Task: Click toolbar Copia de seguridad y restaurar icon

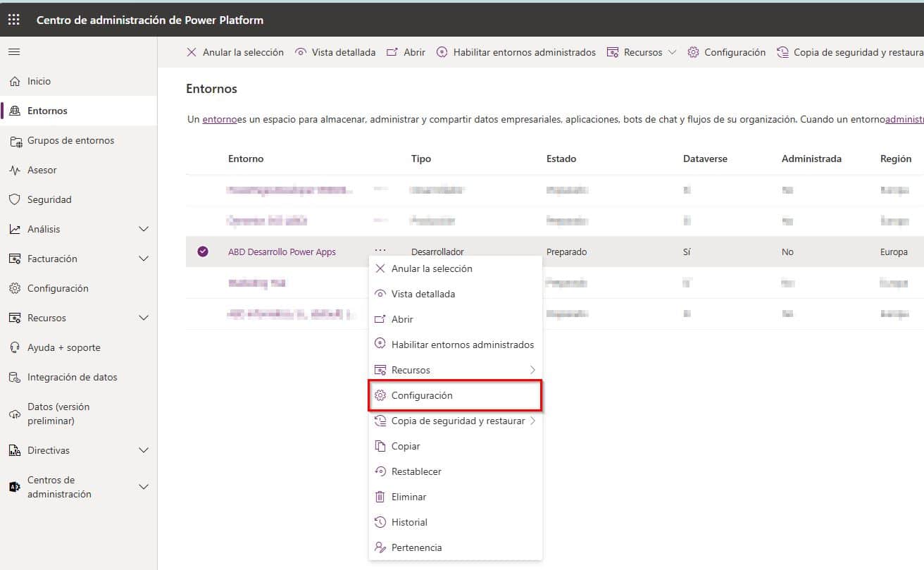Action: (x=782, y=52)
